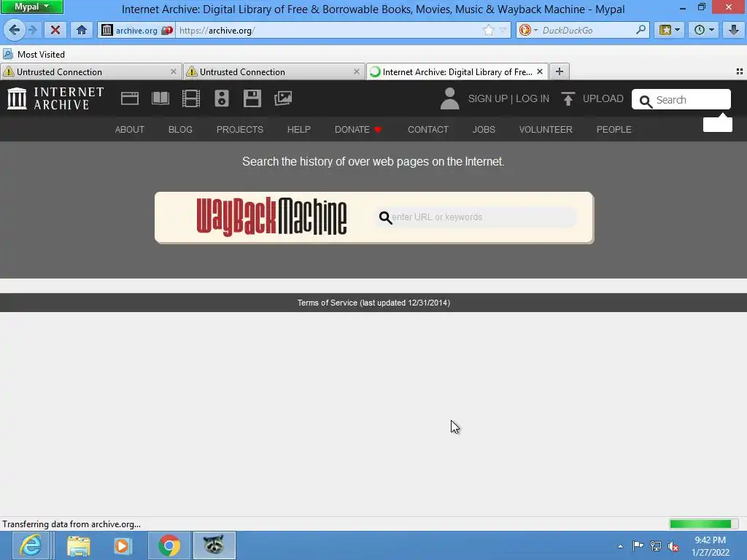Screen dimensions: 747x560
Task: Click the Wayback Machine search magnifier icon
Action: click(385, 217)
